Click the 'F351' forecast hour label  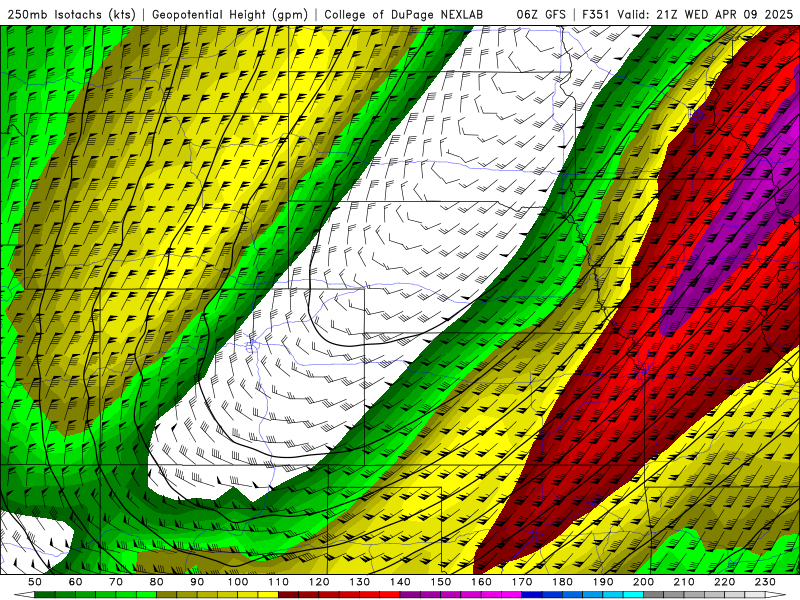pyautogui.click(x=597, y=15)
